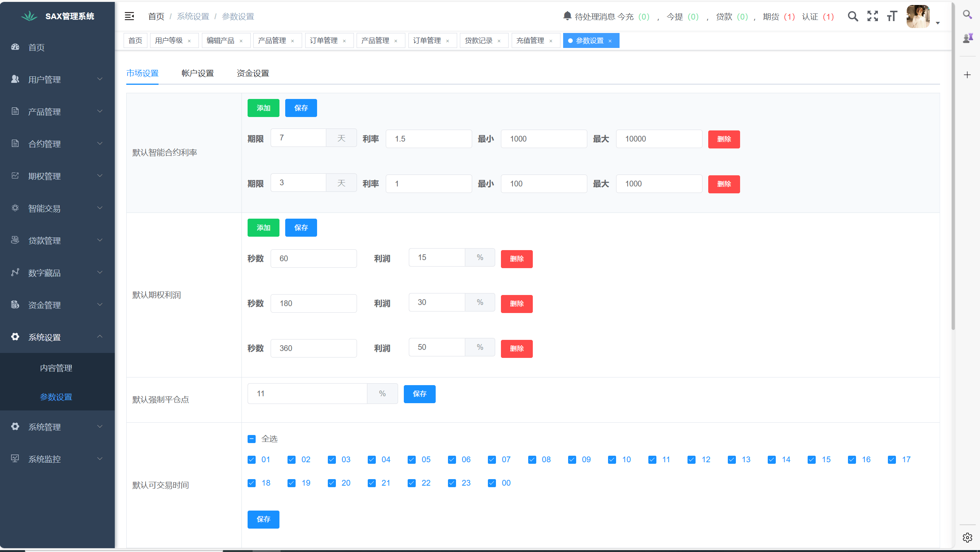Uncheck hour 00 checkbox
Viewport: 980px width, 552px height.
[x=492, y=483]
